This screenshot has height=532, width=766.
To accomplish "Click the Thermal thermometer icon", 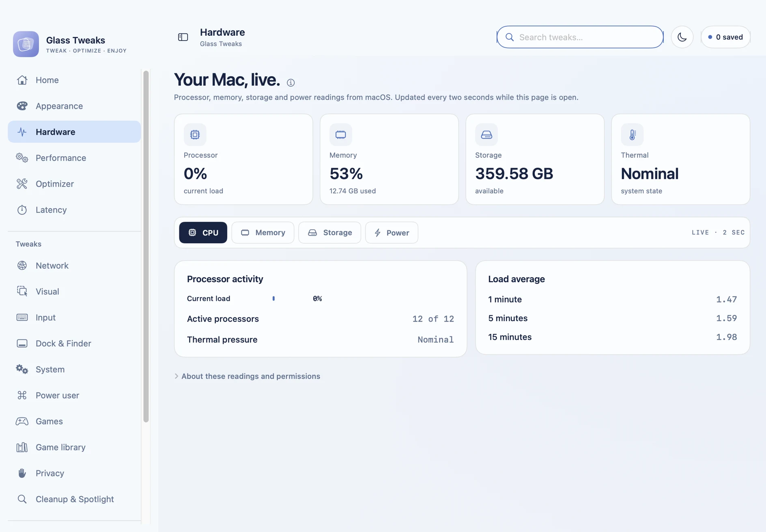I will tap(632, 135).
